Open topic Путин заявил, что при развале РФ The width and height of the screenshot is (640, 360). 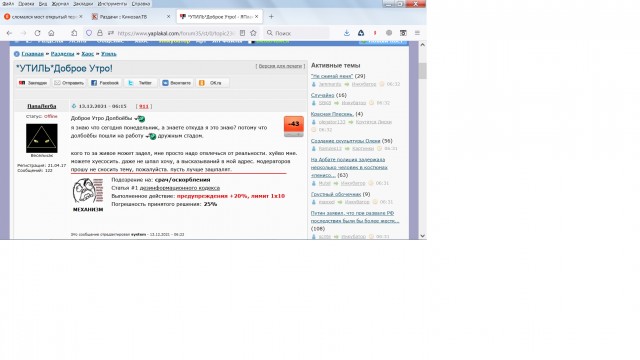(355, 217)
